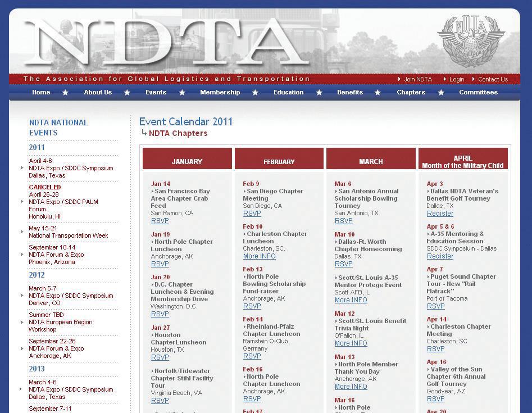Viewport: 532px width, 413px height.
Task: Open the Education menu
Action: point(288,92)
